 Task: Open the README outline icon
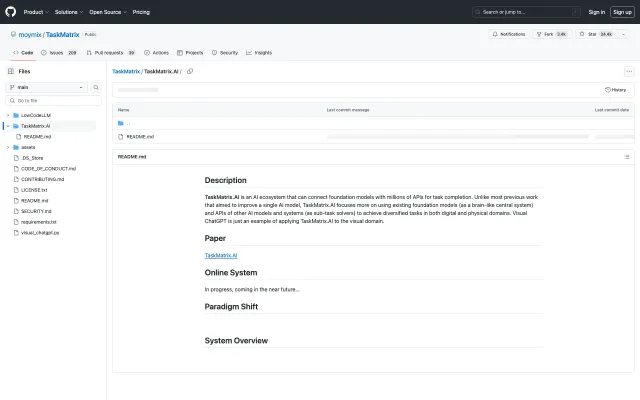[x=627, y=157]
